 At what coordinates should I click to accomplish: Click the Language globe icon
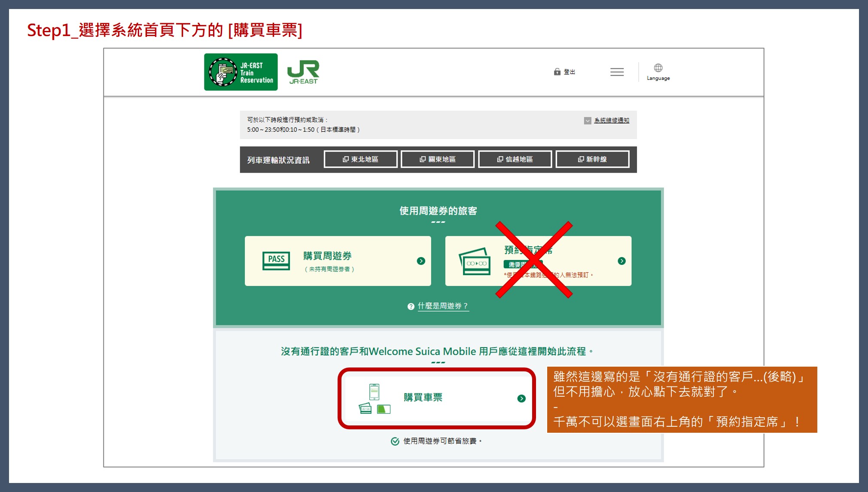(x=658, y=68)
